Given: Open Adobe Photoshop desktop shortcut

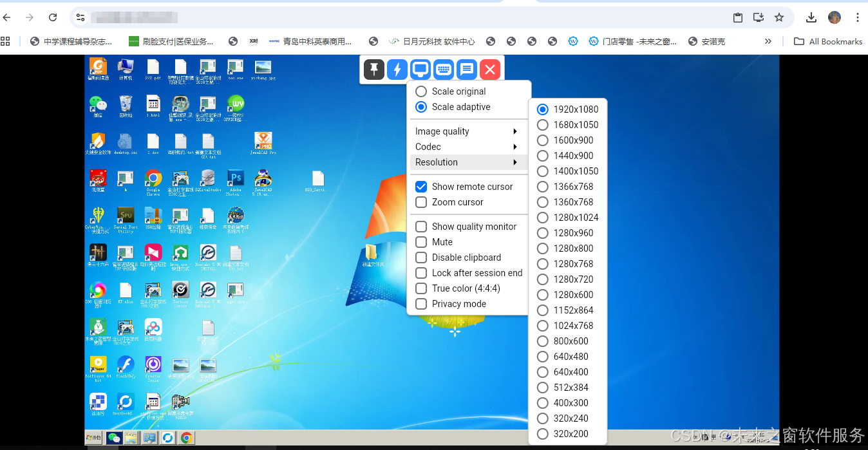Looking at the screenshot, I should coord(236,183).
